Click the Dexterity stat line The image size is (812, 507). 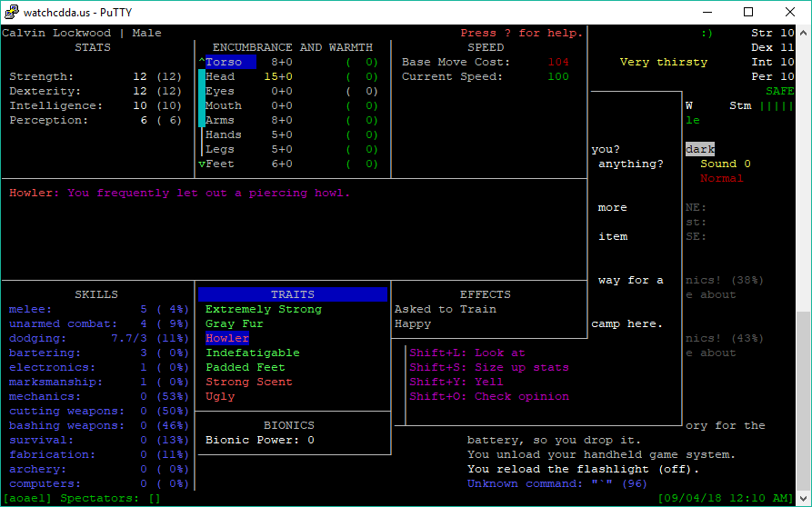[x=95, y=91]
